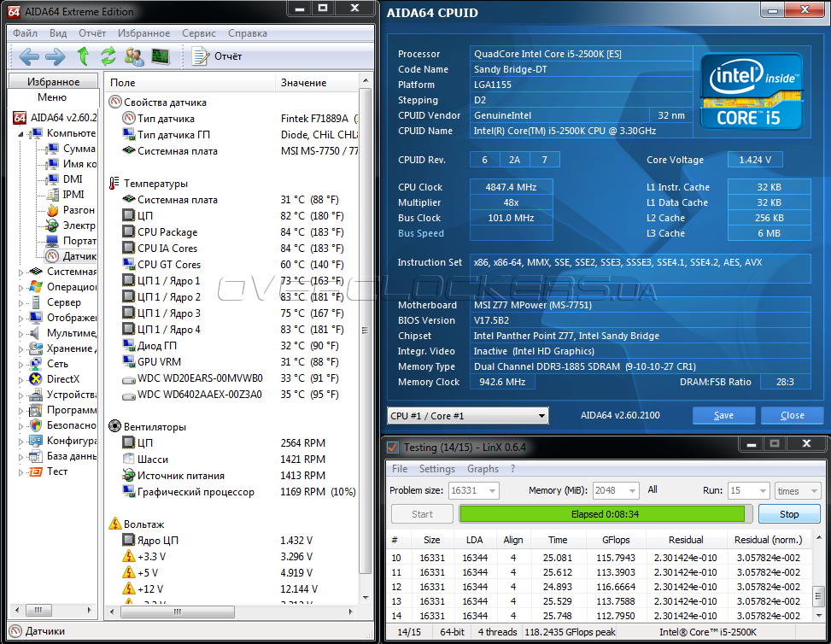Viewport: 831px width, 644px height.
Task: Click the Back navigation arrow in AIDA64 toolbar
Action: coord(29,56)
